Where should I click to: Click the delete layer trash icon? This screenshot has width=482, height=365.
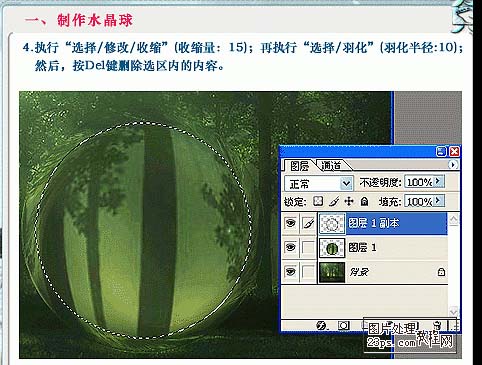coord(438,325)
